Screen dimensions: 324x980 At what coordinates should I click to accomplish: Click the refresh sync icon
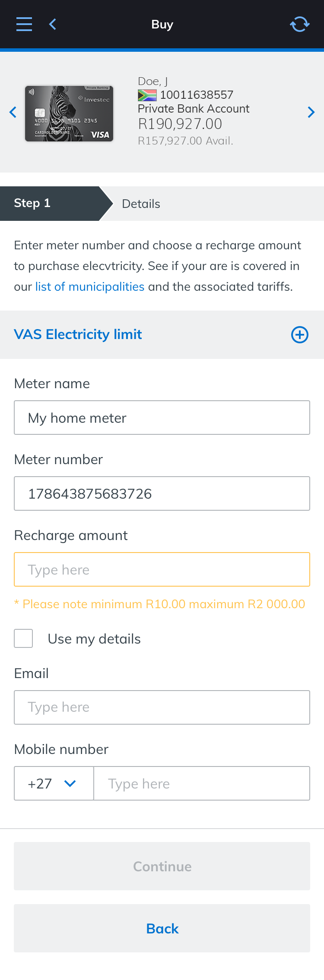coord(299,24)
